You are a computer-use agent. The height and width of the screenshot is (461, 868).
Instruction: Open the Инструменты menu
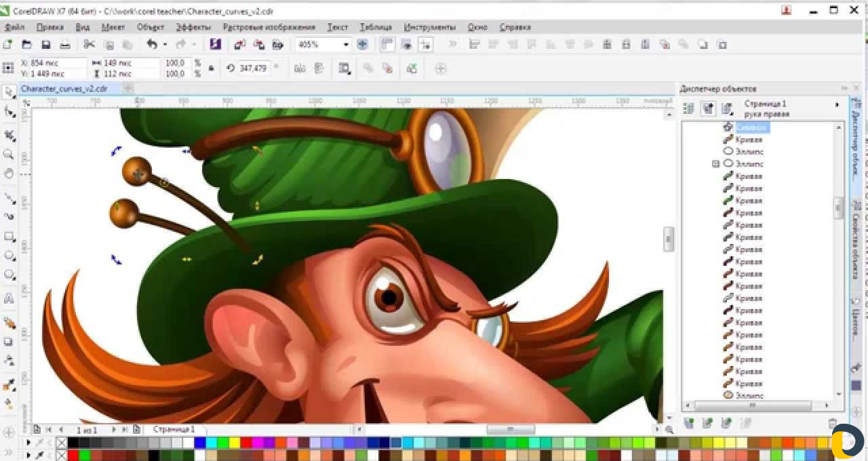click(x=430, y=27)
